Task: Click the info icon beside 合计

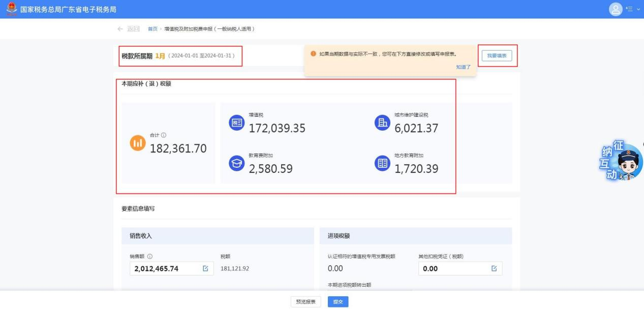Action: click(164, 135)
